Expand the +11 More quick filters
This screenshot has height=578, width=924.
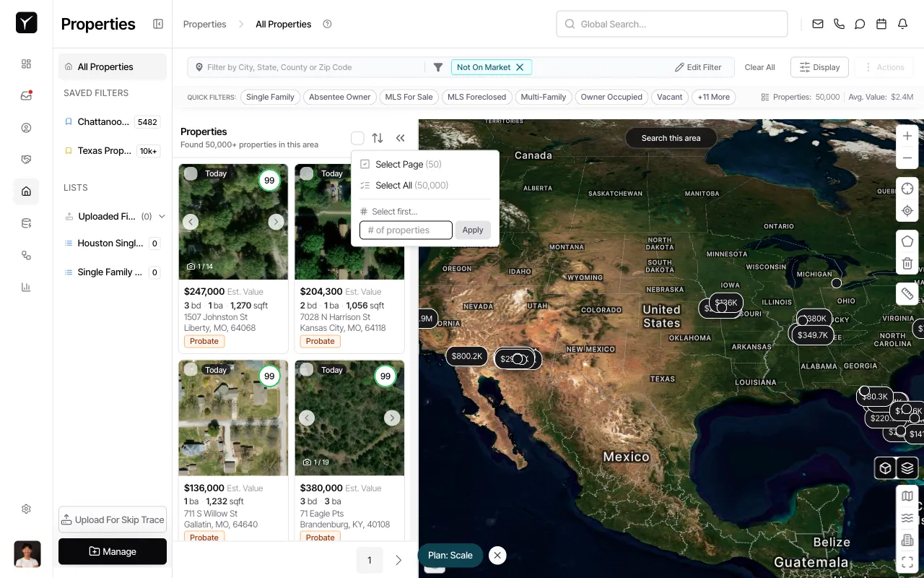713,97
